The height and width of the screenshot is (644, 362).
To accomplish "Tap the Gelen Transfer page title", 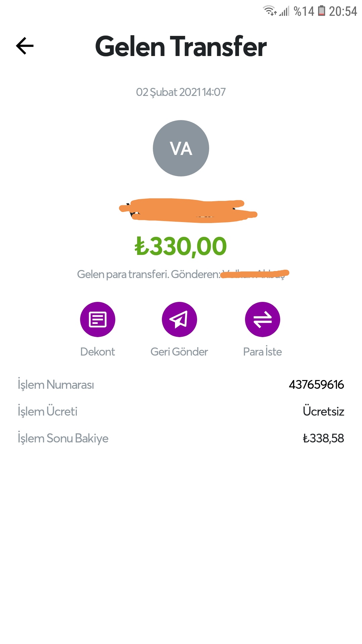I will tap(181, 46).
